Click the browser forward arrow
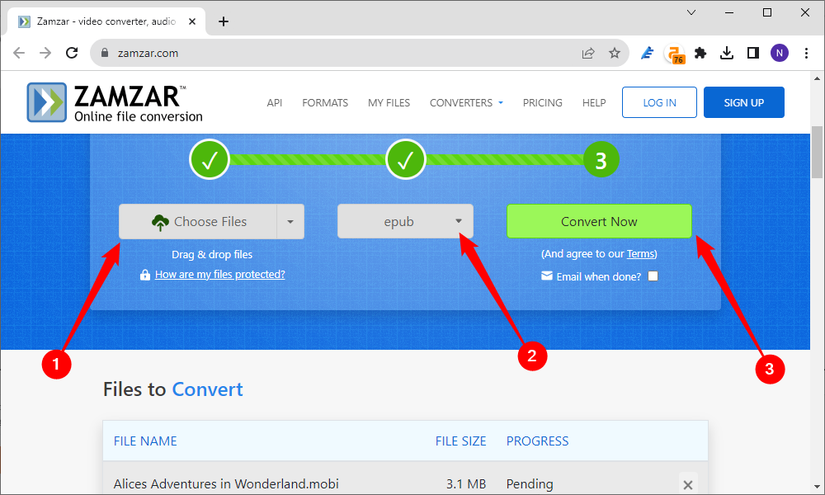Viewport: 825px width, 495px height. (45, 53)
